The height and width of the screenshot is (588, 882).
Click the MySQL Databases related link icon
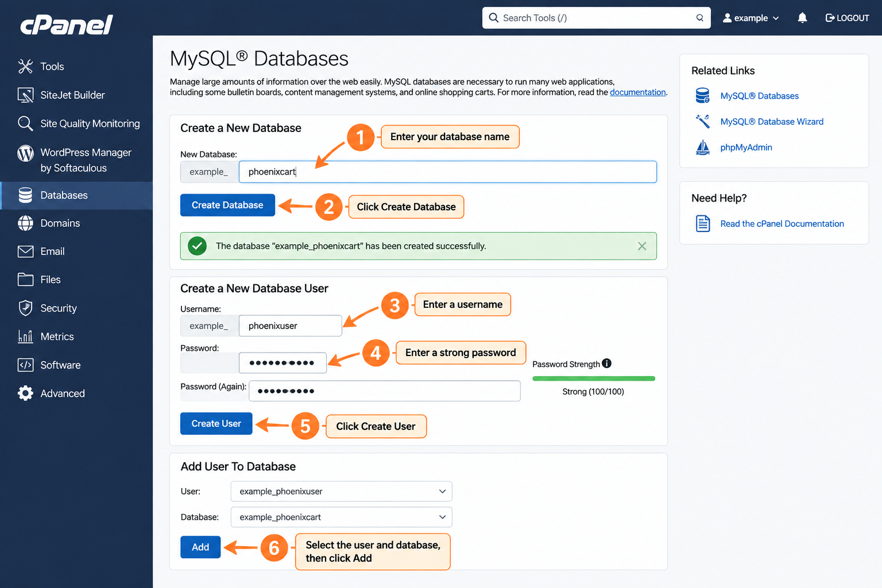point(702,95)
